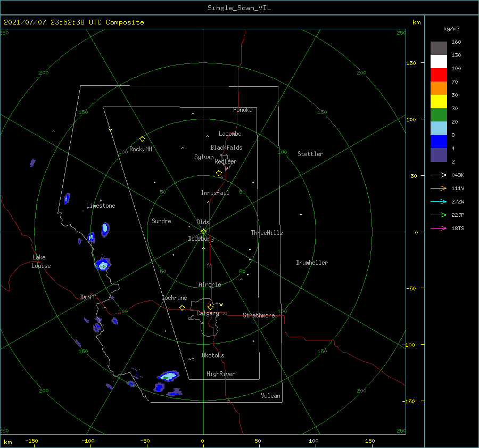Select the red 70-100 color band
The image size is (479, 448).
[439, 75]
